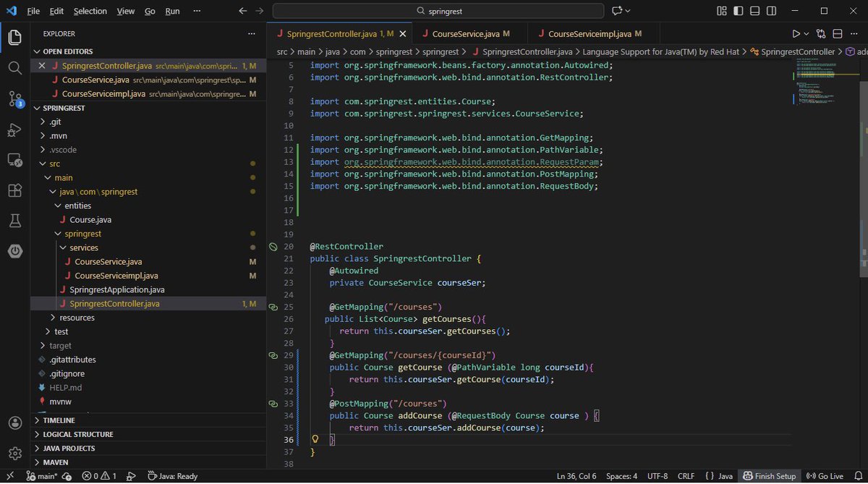Close the SpringrestController.java tab
The height and width of the screenshot is (484, 868).
pyautogui.click(x=403, y=34)
